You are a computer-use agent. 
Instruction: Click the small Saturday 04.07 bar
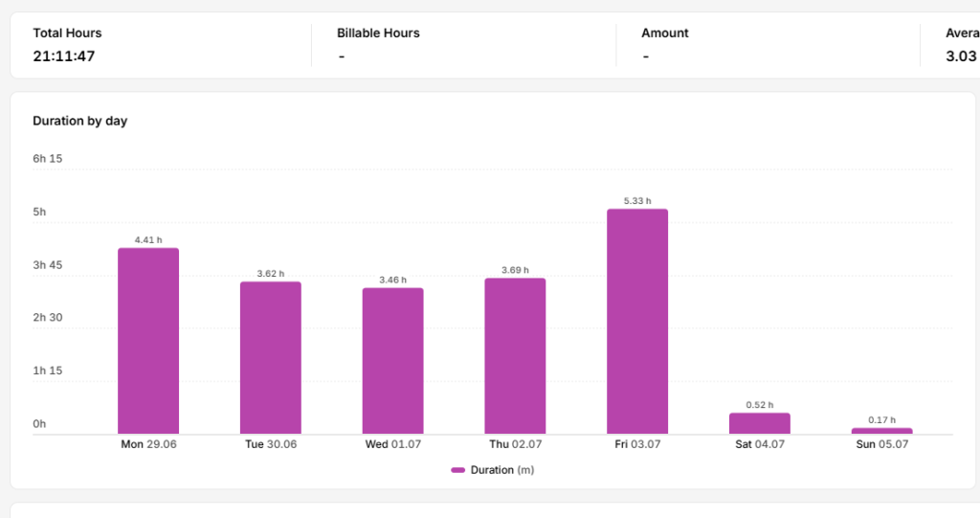click(759, 423)
